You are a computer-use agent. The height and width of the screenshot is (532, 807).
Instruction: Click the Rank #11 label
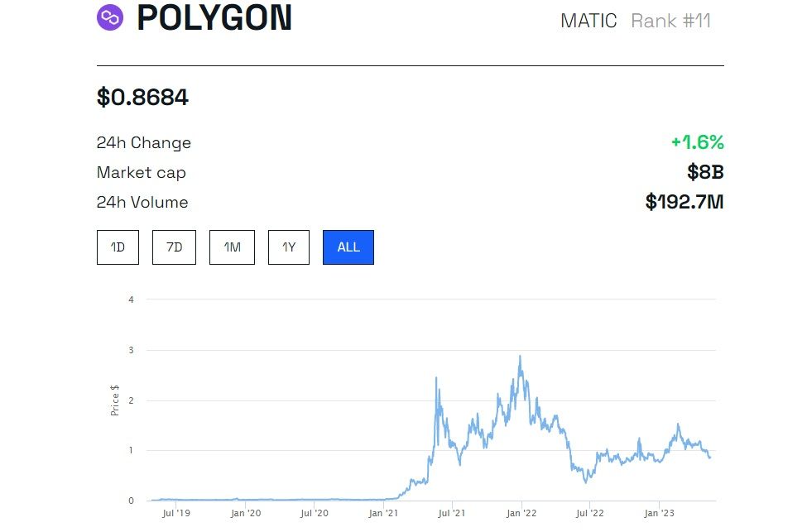[x=670, y=21]
